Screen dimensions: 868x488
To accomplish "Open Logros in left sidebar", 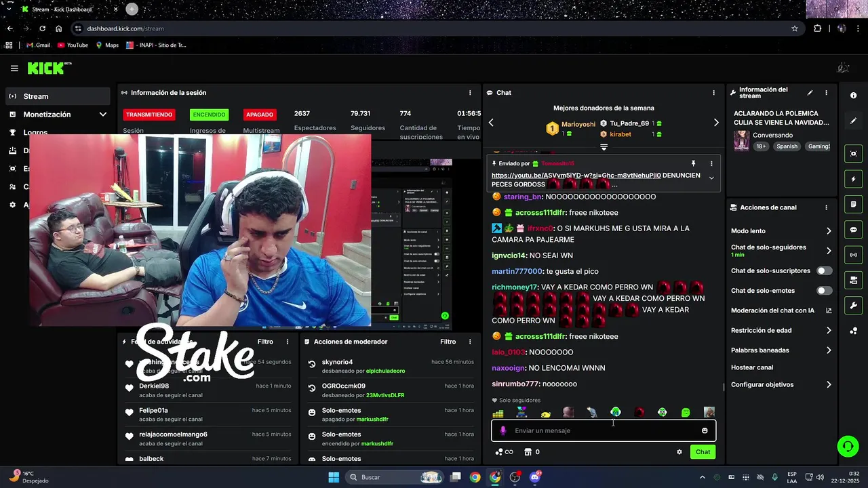I will (x=35, y=133).
